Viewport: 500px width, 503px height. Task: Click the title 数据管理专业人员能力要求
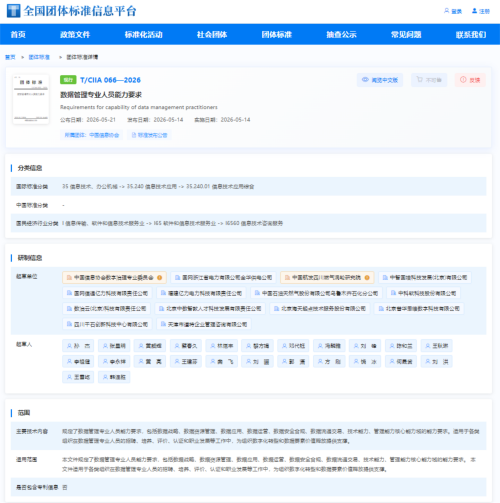[101, 95]
